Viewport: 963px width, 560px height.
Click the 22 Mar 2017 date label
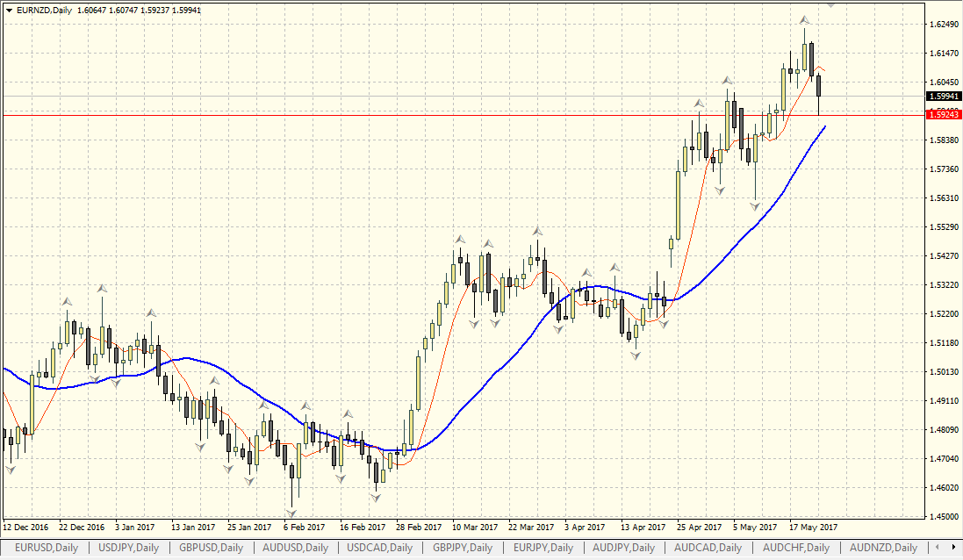click(531, 527)
